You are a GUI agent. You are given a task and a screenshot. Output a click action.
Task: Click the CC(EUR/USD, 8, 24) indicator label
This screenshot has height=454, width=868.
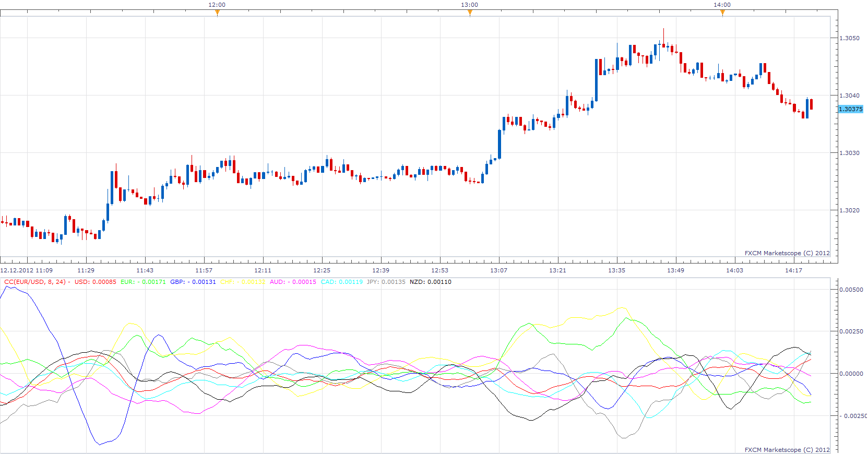pyautogui.click(x=35, y=282)
